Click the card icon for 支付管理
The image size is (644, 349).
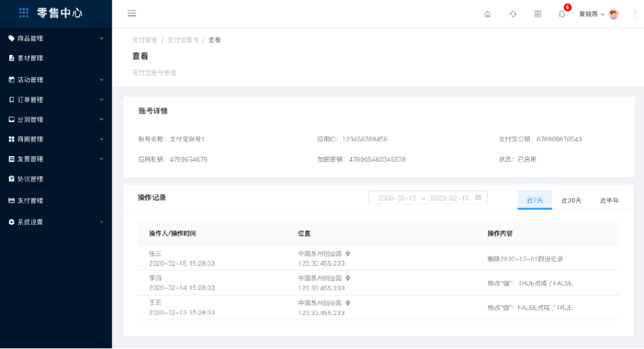12,201
